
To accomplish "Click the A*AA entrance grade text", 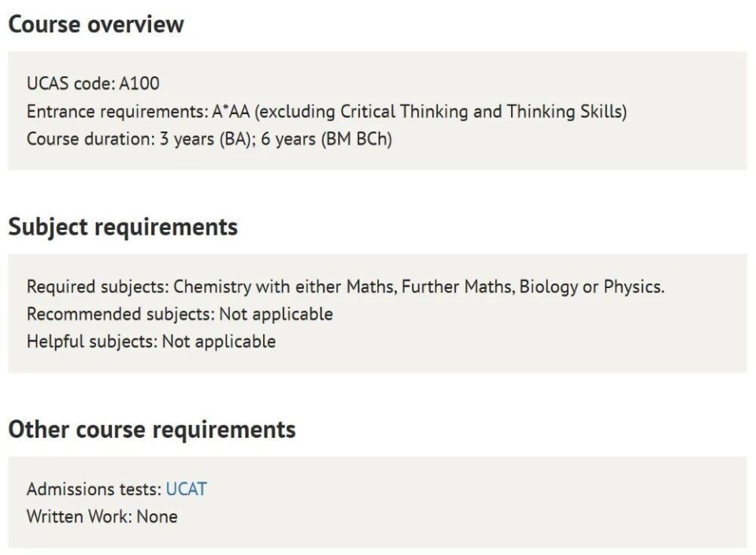I will coord(231,112).
